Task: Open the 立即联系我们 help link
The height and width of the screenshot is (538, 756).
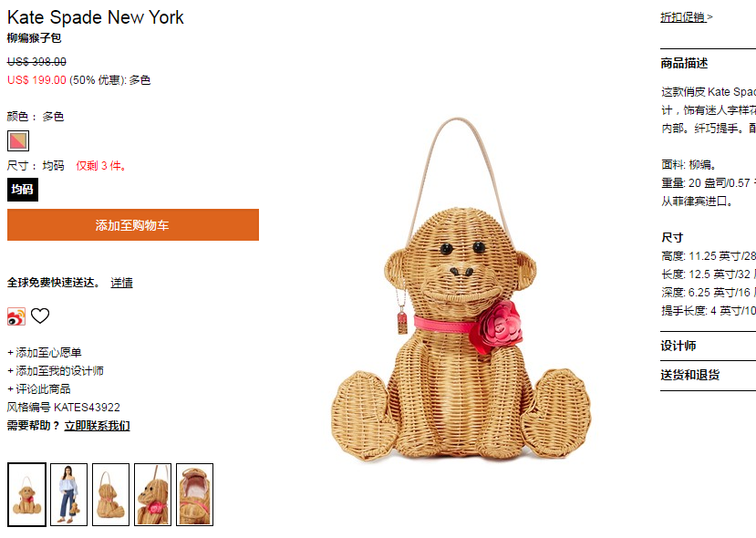Action: click(97, 426)
